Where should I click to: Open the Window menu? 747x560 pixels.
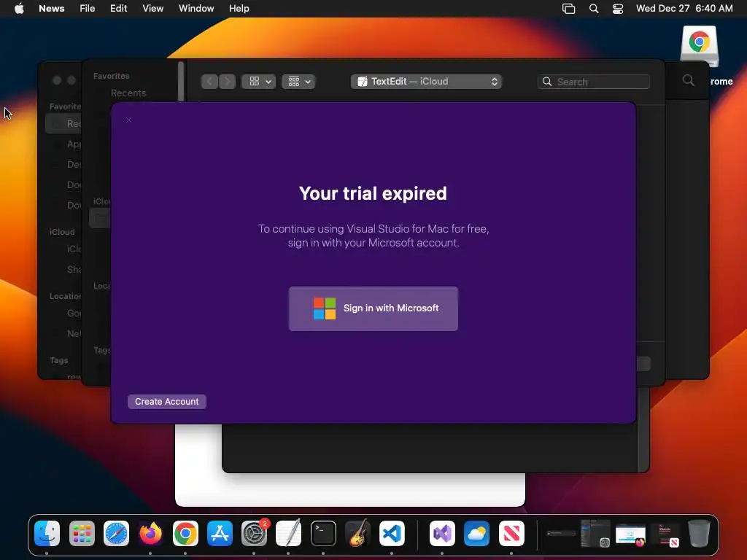196,8
